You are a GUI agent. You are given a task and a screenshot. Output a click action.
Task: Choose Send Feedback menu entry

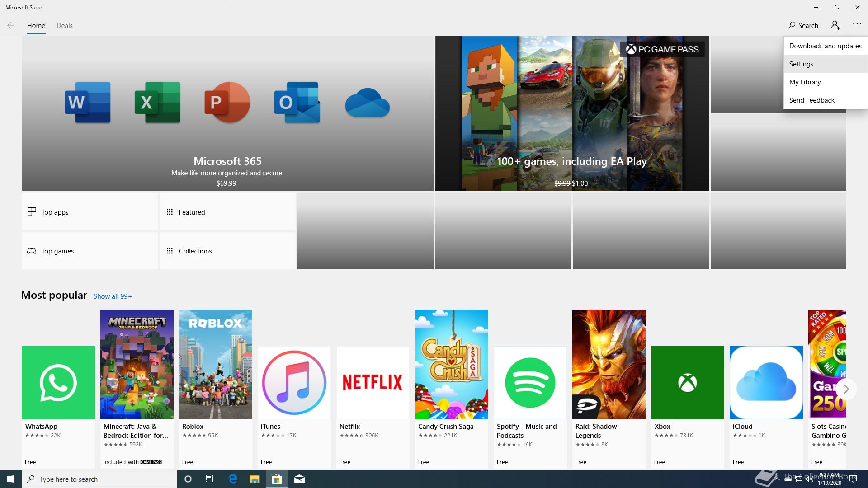coord(826,100)
